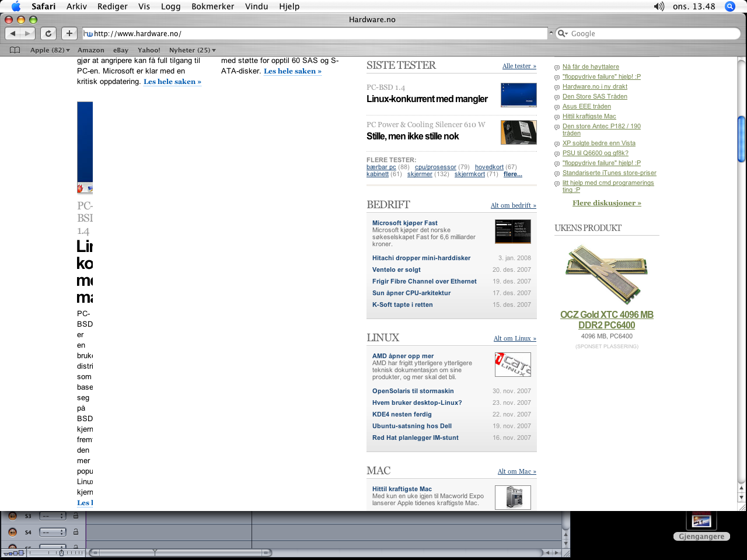Toggle S4 track enable button
The height and width of the screenshot is (560, 747).
(x=12, y=532)
